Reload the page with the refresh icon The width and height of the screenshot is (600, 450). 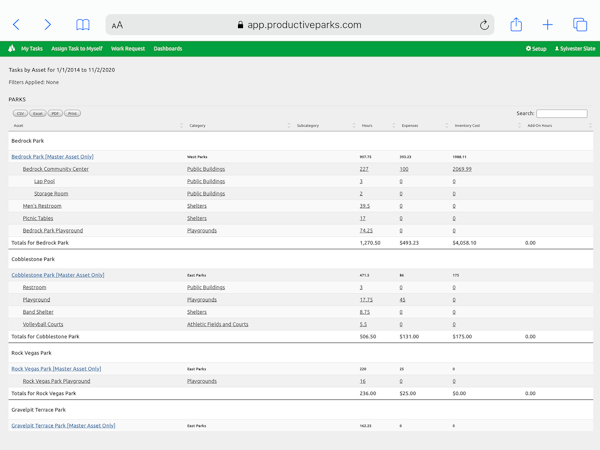484,25
